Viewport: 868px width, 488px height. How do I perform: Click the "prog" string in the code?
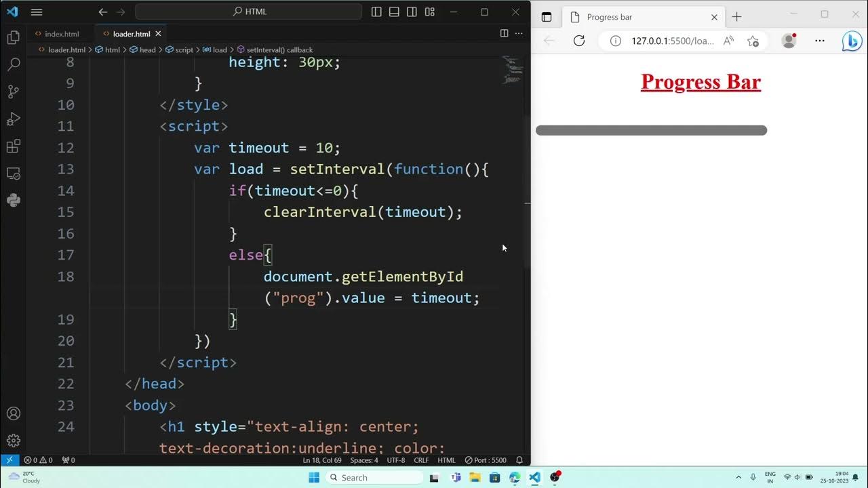click(298, 298)
